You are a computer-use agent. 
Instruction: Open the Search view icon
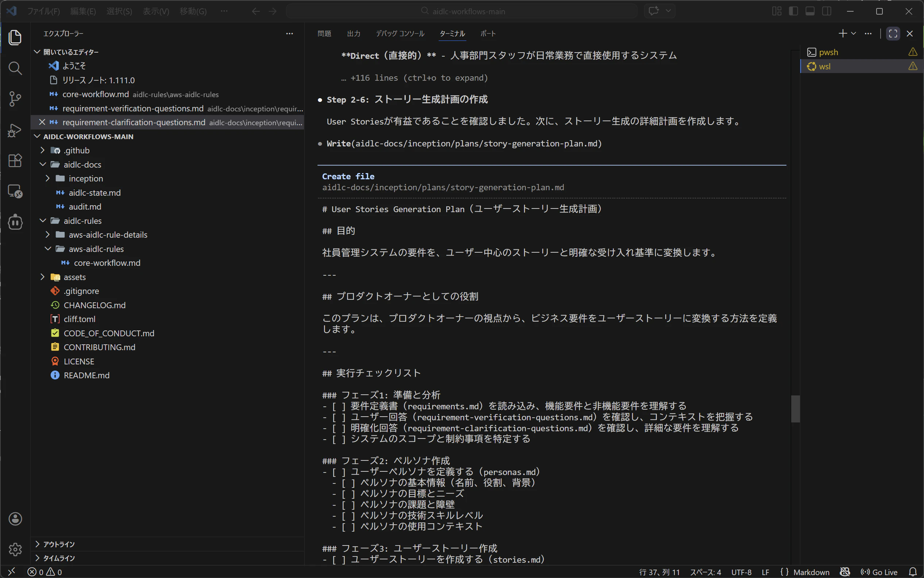(15, 68)
